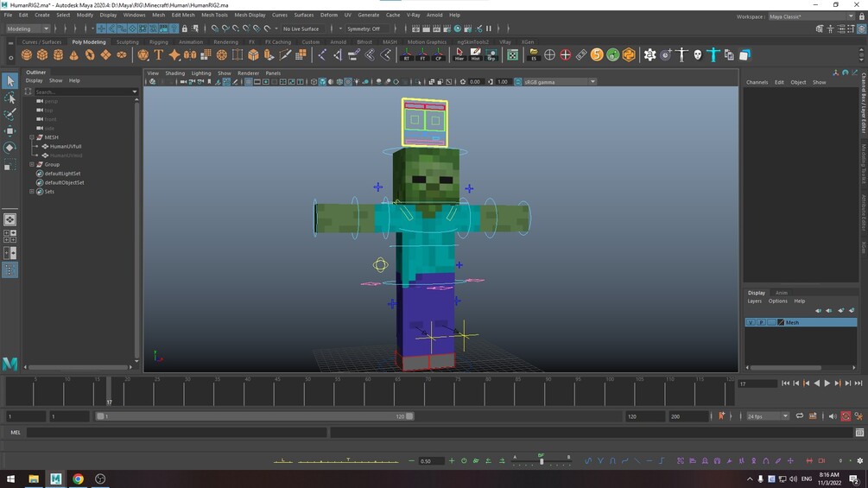Image resolution: width=868 pixels, height=488 pixels.
Task: Toggle the viewport grid icon
Action: pos(249,82)
